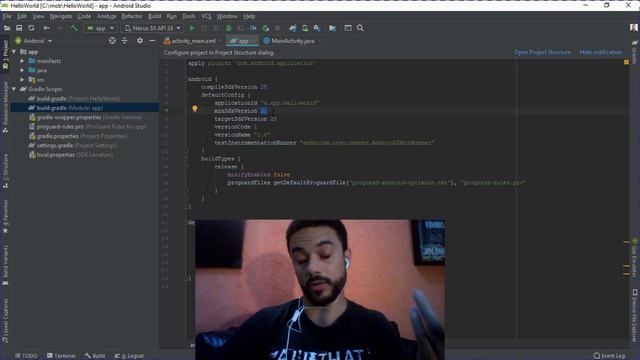The height and width of the screenshot is (360, 640).
Task: Open Favorites side tab
Action: pyautogui.click(x=5, y=217)
